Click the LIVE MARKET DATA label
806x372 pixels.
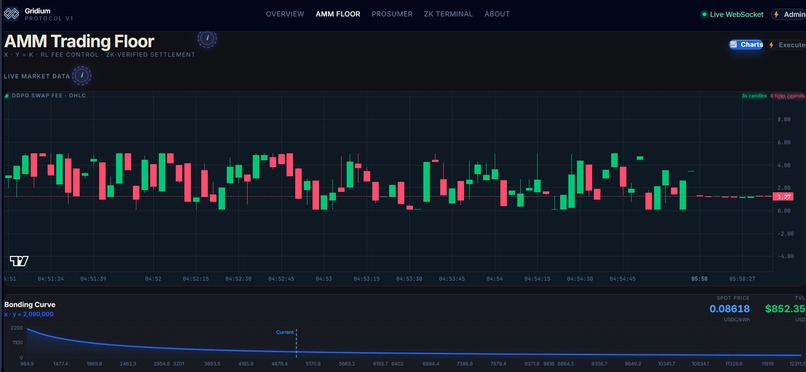coord(37,76)
